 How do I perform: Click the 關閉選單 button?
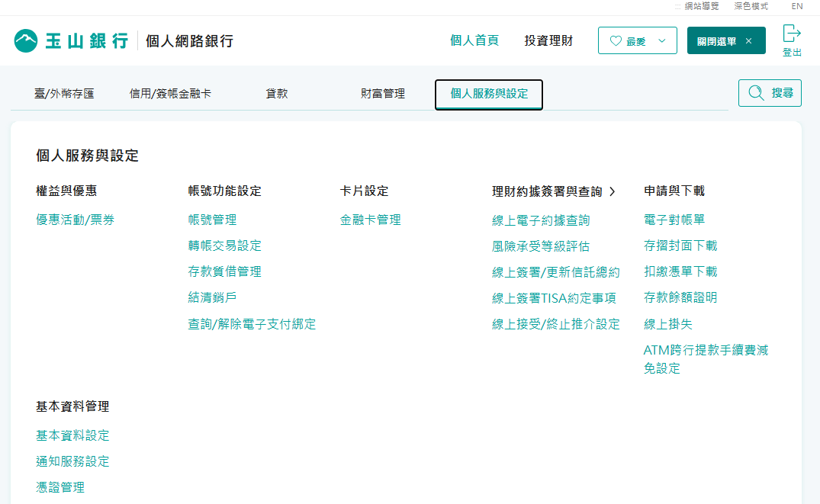pyautogui.click(x=726, y=40)
